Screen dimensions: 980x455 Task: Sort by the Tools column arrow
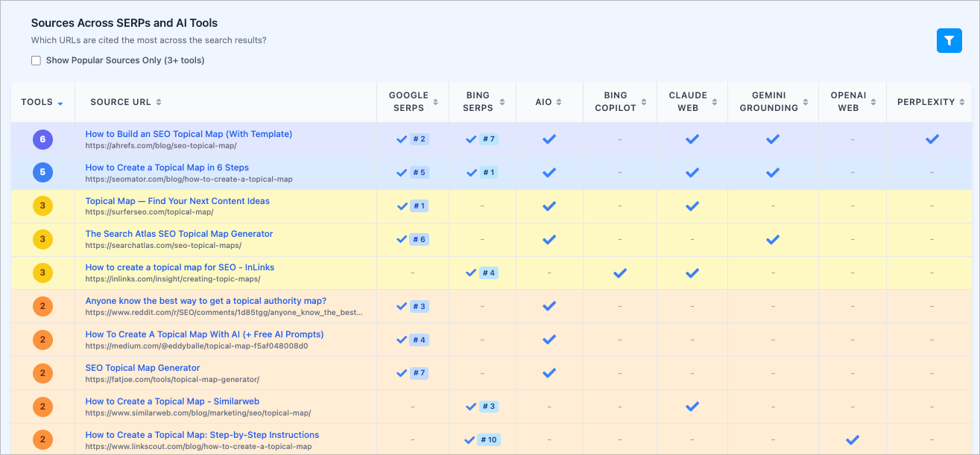60,103
